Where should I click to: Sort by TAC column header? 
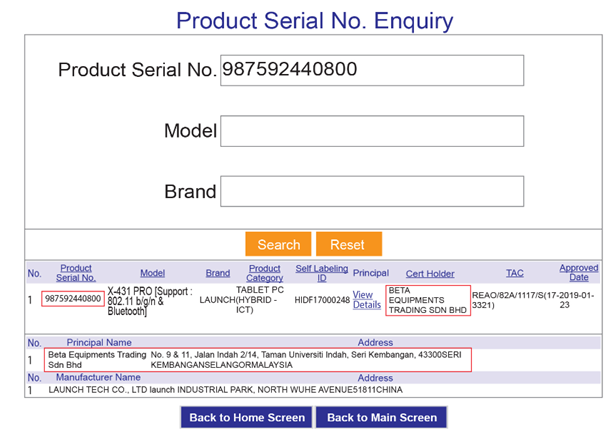[x=515, y=273]
